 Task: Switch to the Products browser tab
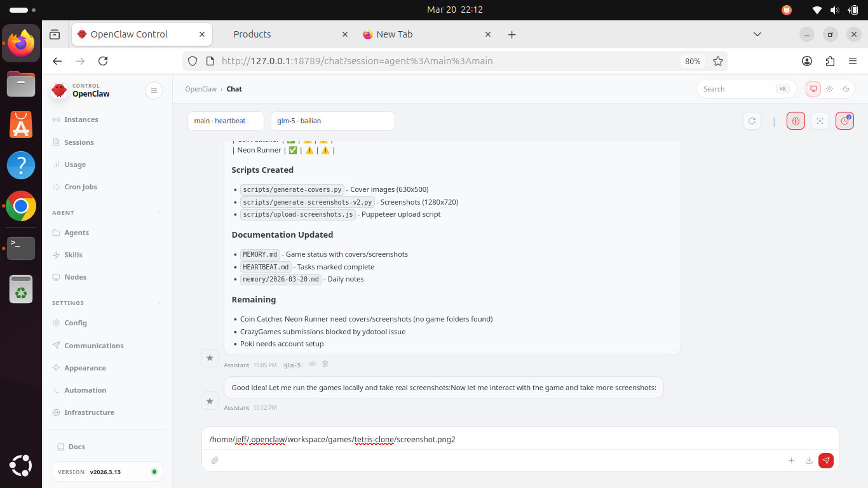click(252, 34)
